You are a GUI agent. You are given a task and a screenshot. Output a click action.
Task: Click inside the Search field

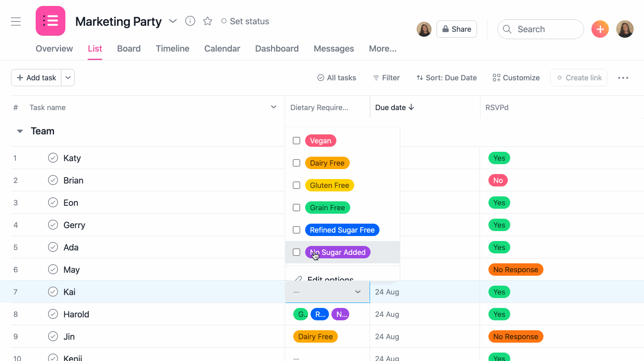pyautogui.click(x=540, y=29)
